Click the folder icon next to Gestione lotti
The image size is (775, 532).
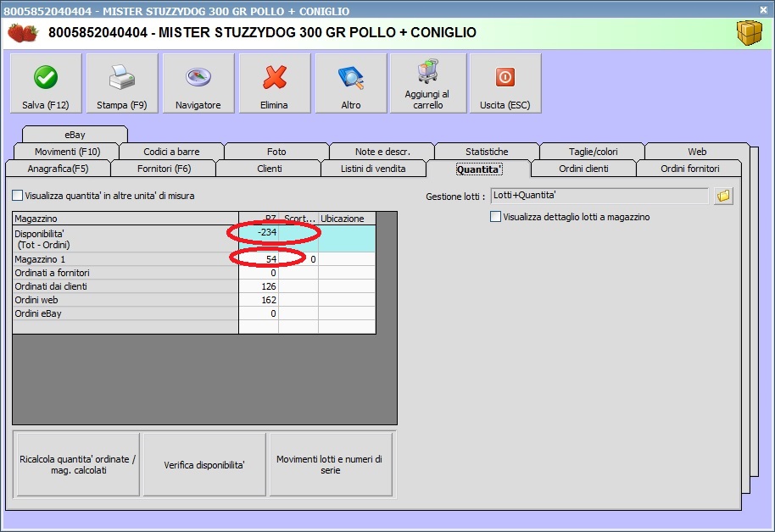(x=723, y=196)
